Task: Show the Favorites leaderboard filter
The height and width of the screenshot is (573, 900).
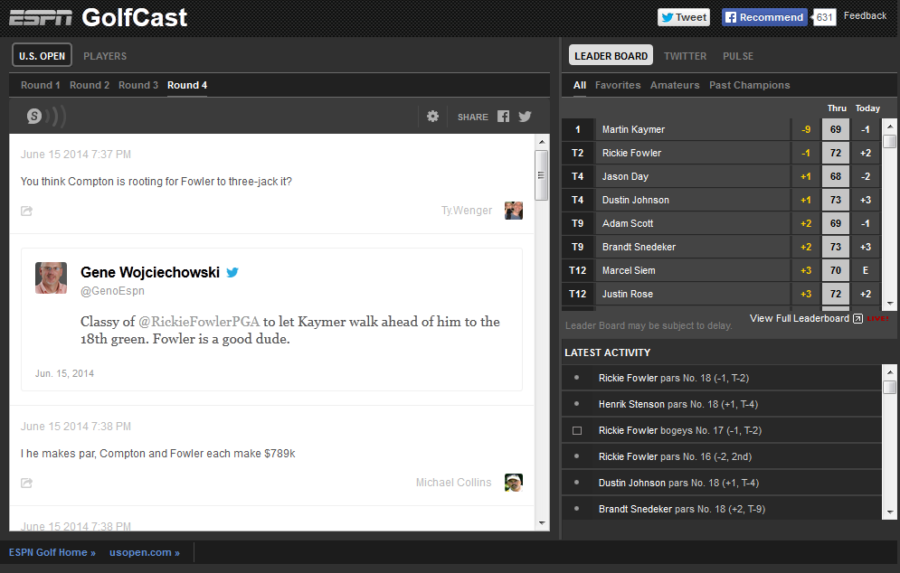Action: (x=618, y=85)
